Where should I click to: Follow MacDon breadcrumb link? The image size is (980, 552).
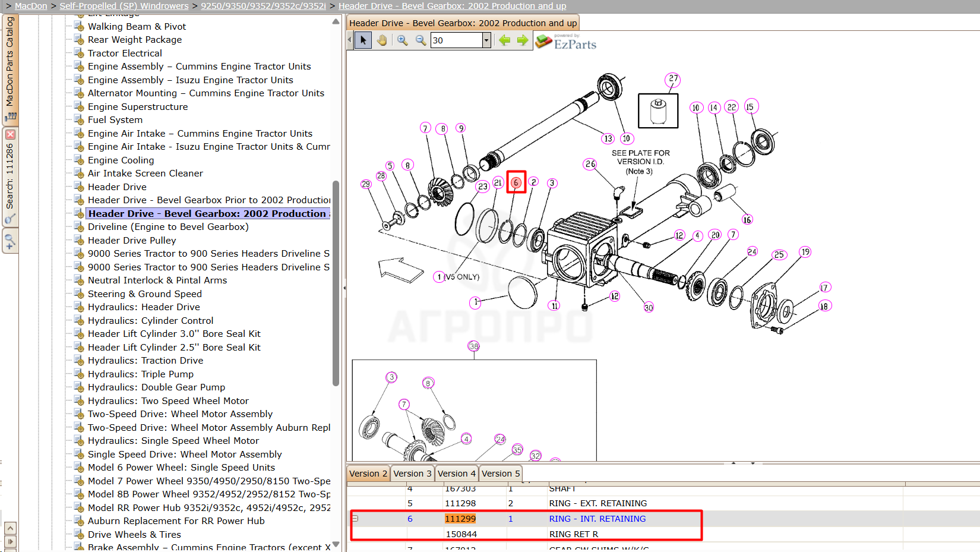coord(31,6)
